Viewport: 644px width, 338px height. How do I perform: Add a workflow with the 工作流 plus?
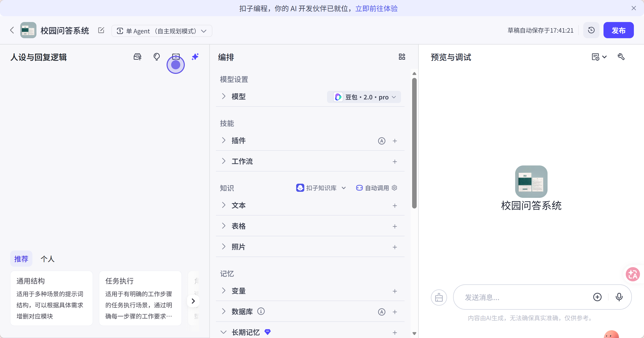pyautogui.click(x=395, y=162)
